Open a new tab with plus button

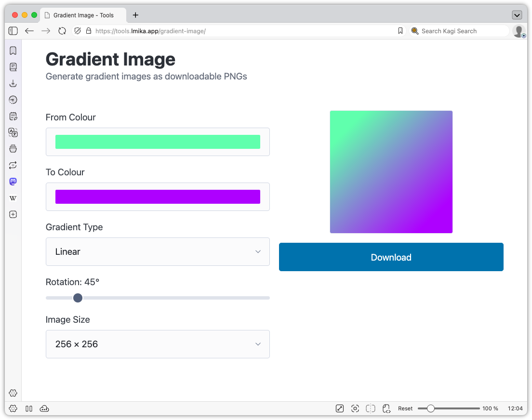135,15
